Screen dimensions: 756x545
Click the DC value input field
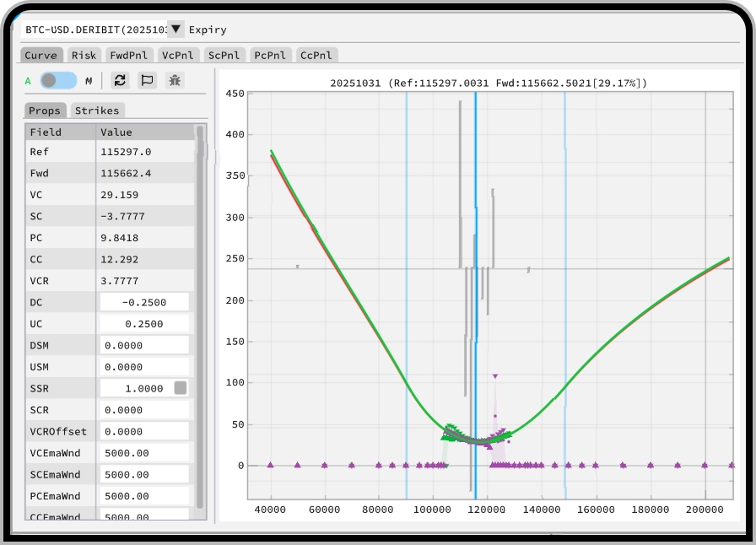pyautogui.click(x=144, y=302)
